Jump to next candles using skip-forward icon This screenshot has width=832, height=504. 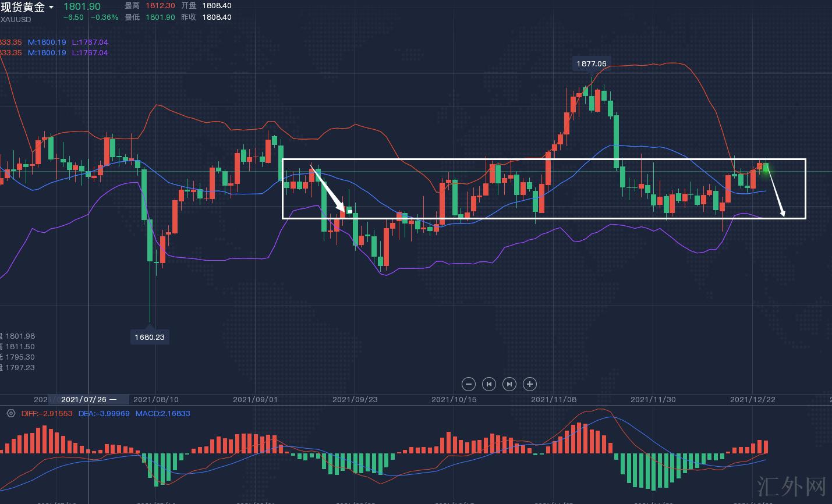coord(509,384)
